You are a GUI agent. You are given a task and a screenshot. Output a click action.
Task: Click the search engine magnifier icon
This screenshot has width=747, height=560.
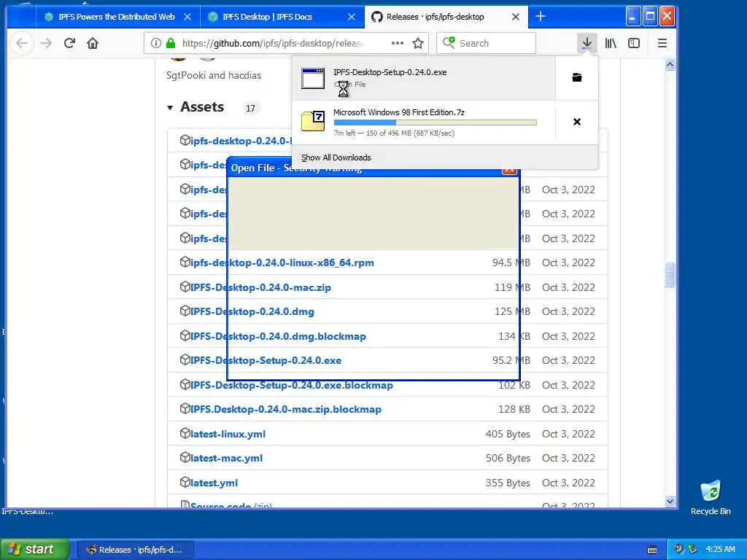[x=449, y=43]
